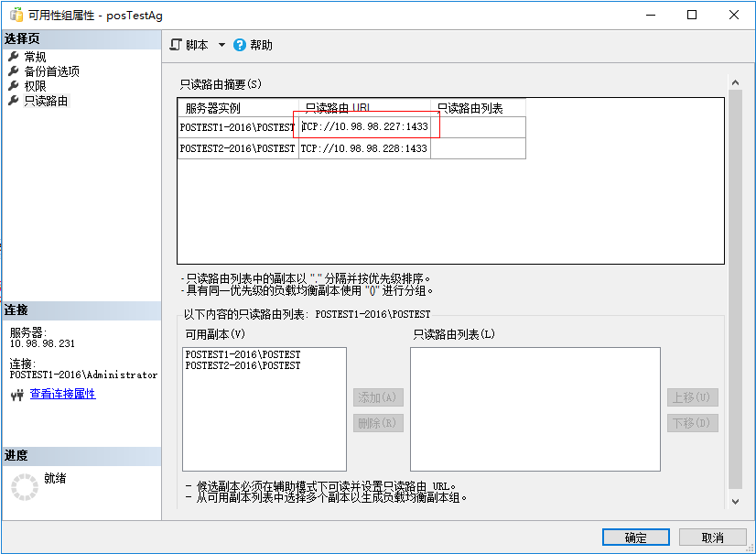The height and width of the screenshot is (554, 756).
Task: Click the 添加(A) button
Action: click(x=378, y=397)
